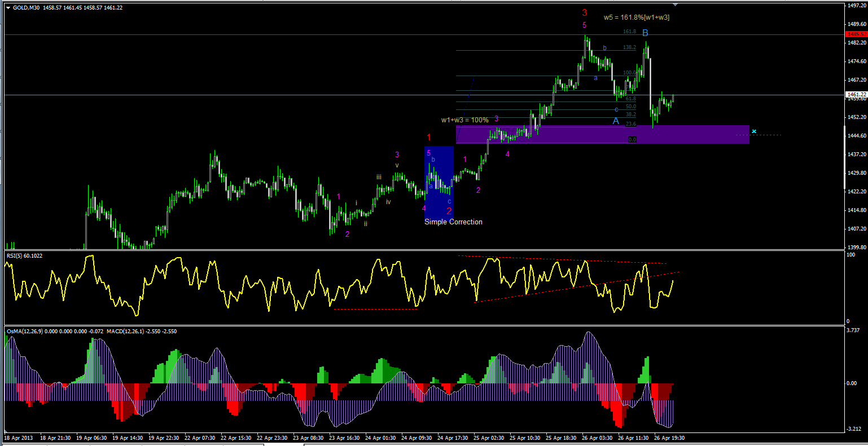Image resolution: width=868 pixels, height=446 pixels.
Task: Click the RSI(5) 60.1022 indicator label
Action: click(x=24, y=256)
